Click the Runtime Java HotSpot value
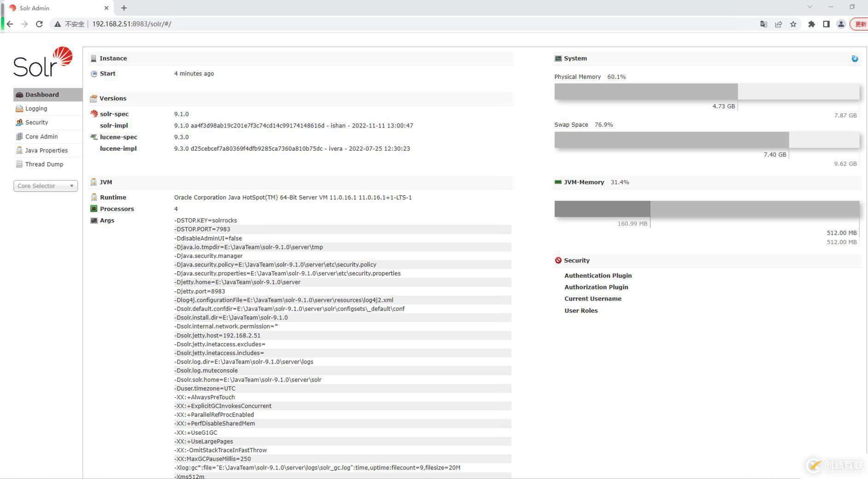 [293, 197]
